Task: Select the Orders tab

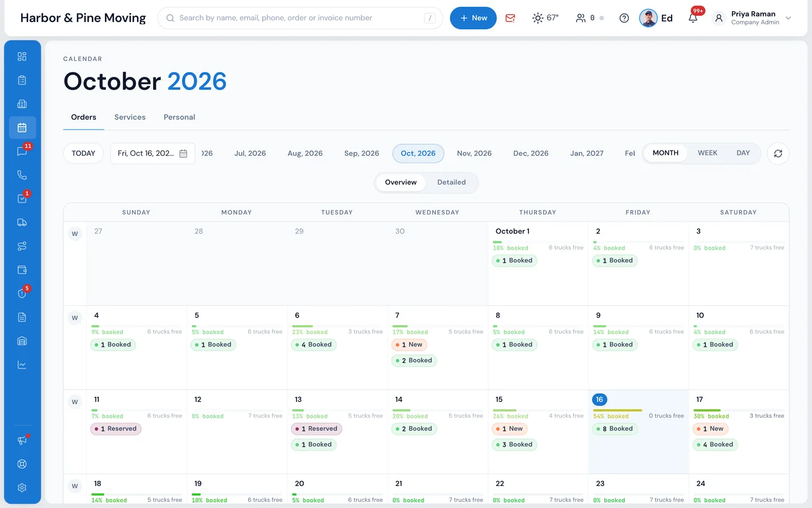Action: tap(83, 117)
